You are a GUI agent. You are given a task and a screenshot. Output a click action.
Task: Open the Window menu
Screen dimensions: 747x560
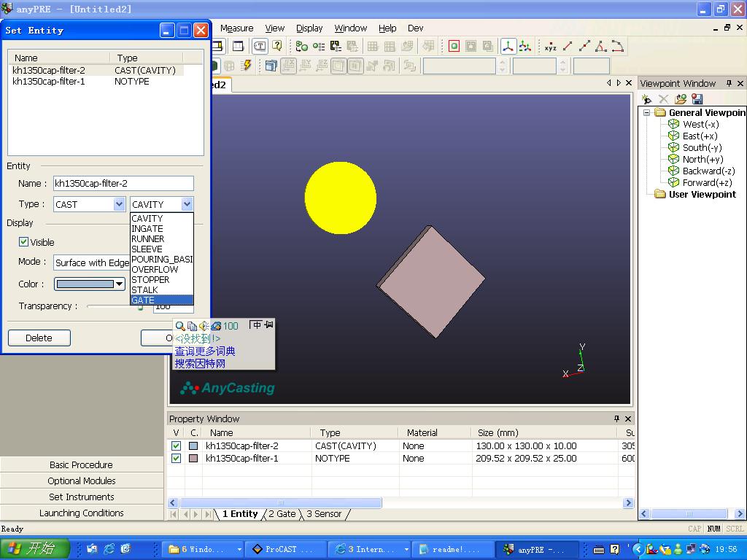pyautogui.click(x=351, y=28)
